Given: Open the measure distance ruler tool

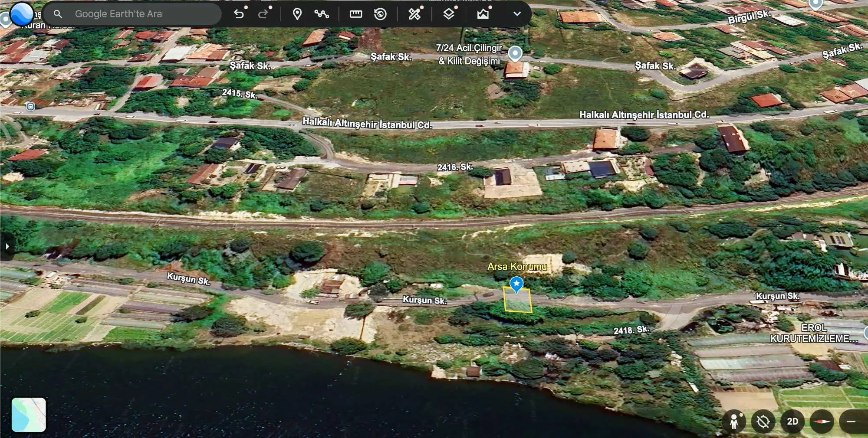Looking at the screenshot, I should pyautogui.click(x=356, y=14).
